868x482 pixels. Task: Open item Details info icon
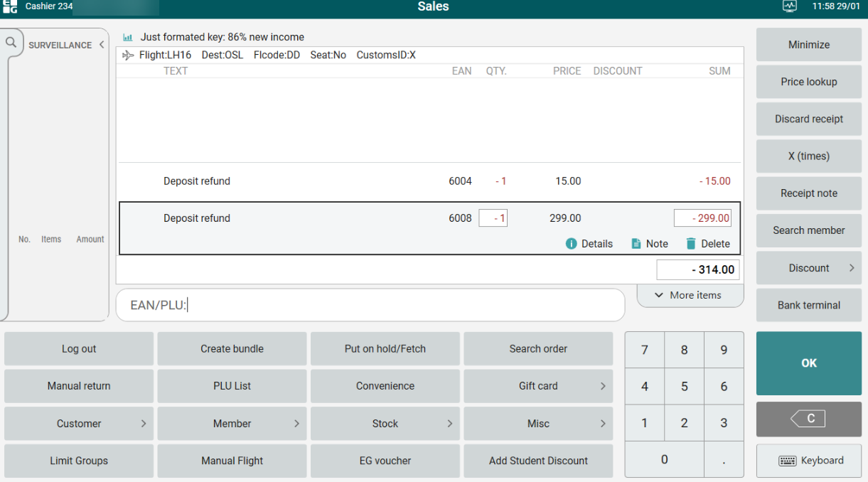click(x=572, y=244)
